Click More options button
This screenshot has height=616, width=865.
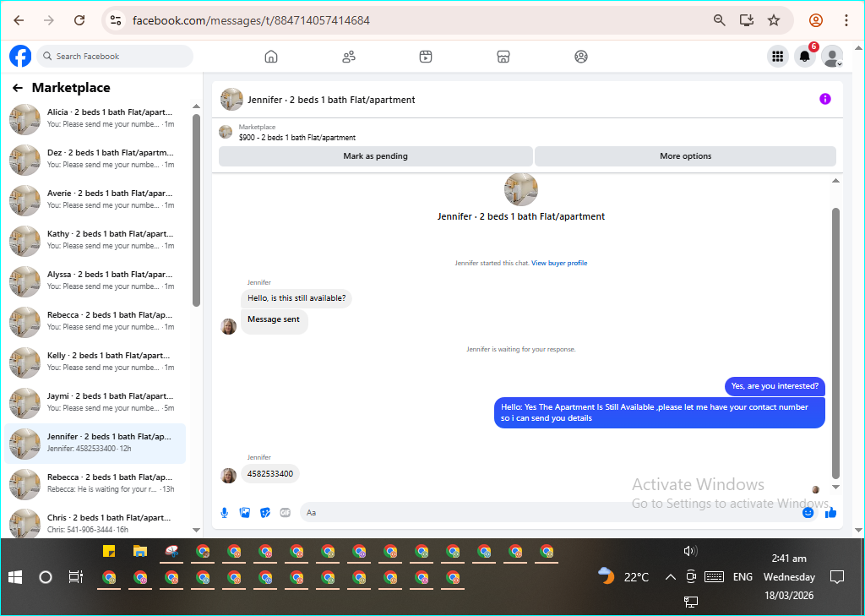click(x=686, y=156)
